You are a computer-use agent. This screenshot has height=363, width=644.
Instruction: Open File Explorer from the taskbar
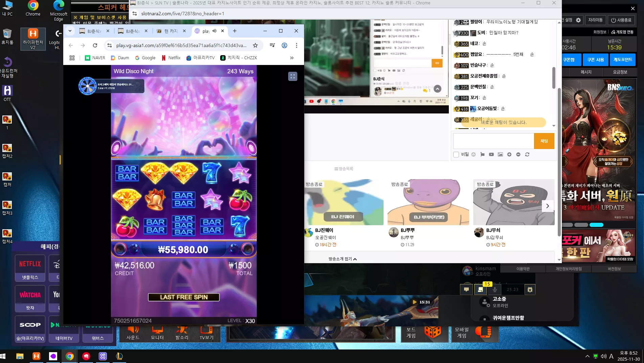pos(20,356)
